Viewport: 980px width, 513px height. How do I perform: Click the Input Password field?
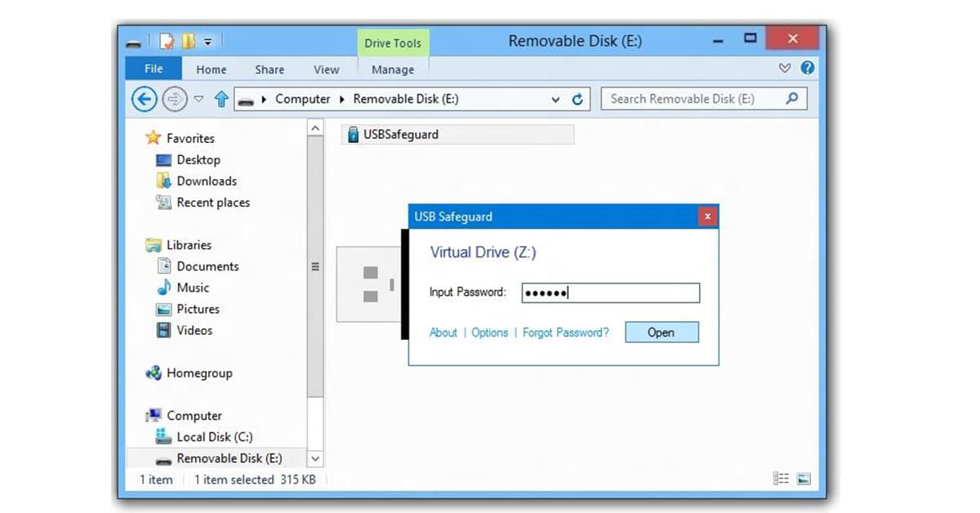pyautogui.click(x=611, y=292)
